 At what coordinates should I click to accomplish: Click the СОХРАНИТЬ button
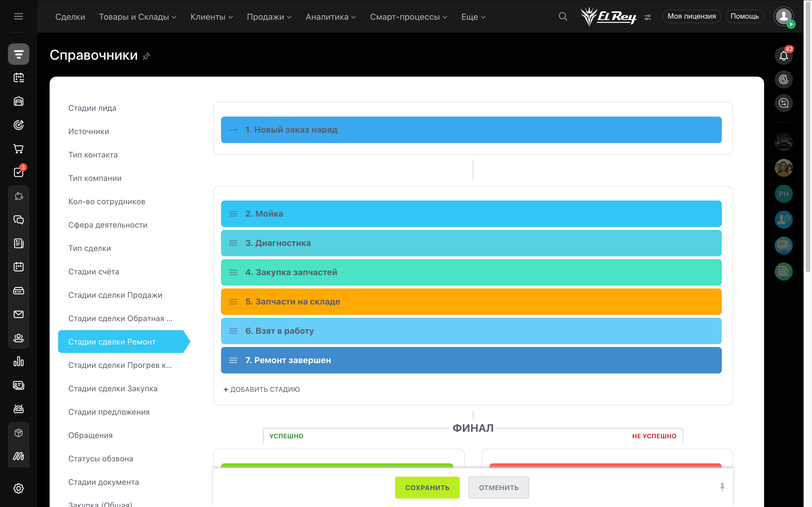pos(427,487)
